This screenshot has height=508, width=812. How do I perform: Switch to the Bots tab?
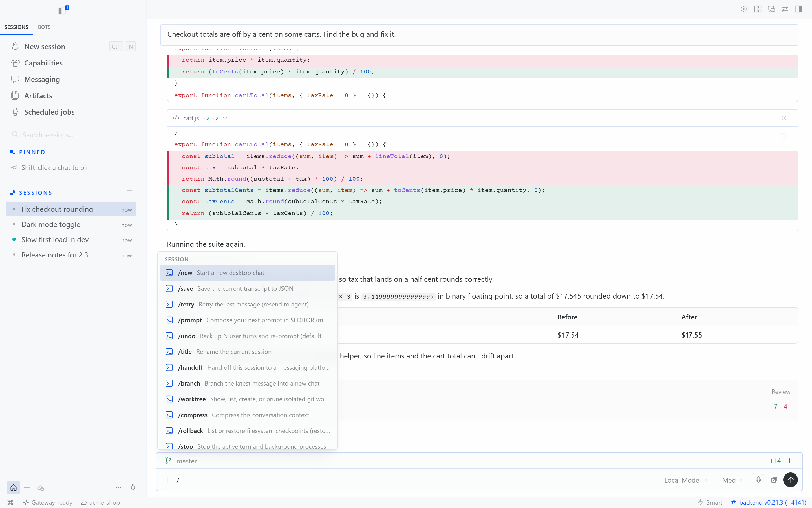coord(44,27)
